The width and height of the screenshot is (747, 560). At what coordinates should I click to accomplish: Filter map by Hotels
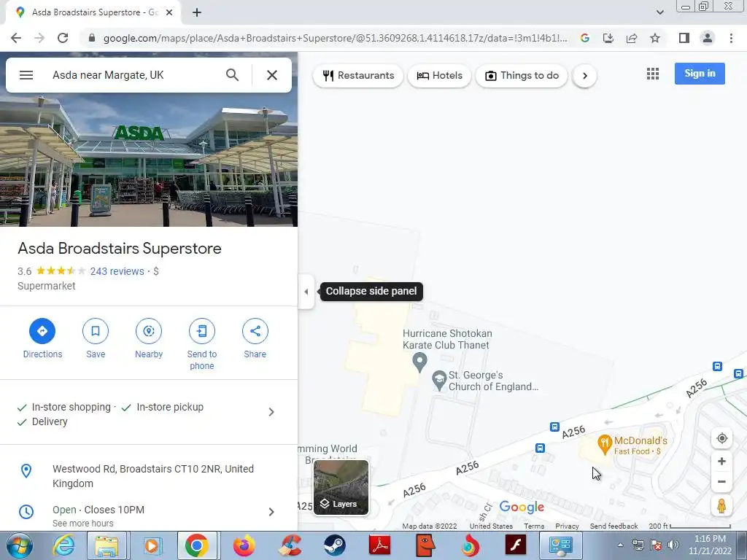click(x=439, y=76)
